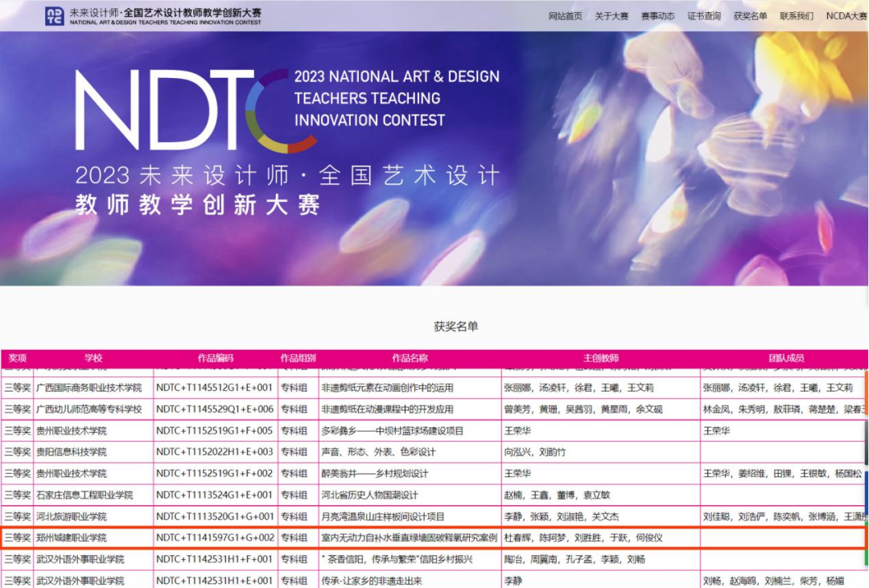Open the NCDA大赛 link
The height and width of the screenshot is (588, 869).
tap(846, 16)
